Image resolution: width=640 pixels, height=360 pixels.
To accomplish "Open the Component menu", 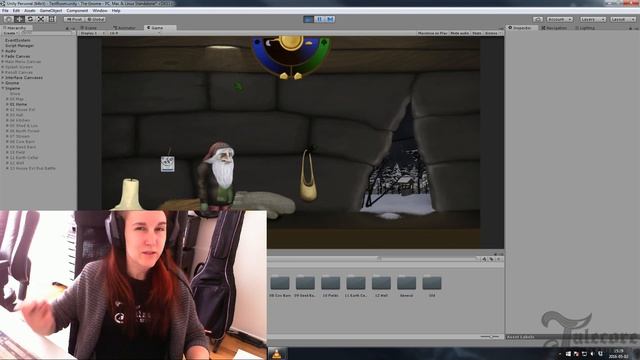I will point(77,11).
